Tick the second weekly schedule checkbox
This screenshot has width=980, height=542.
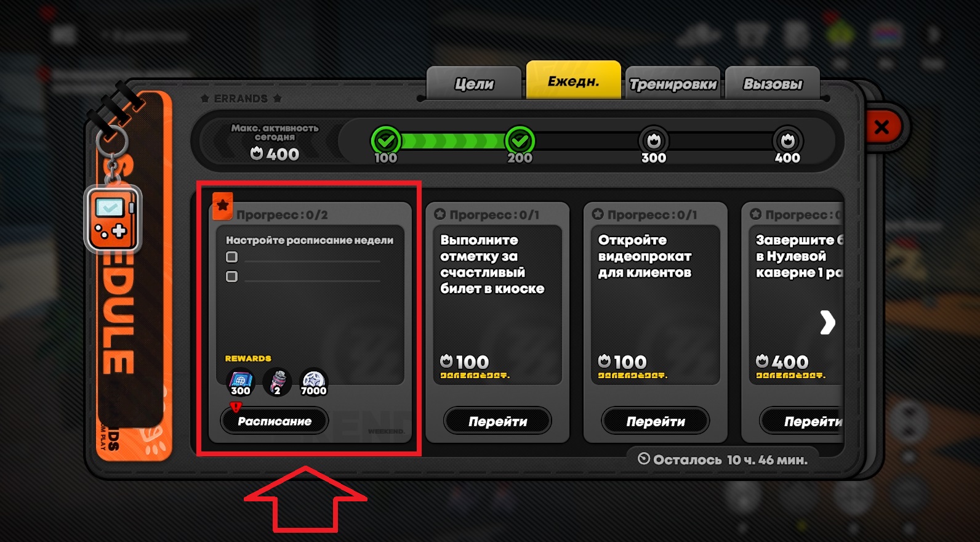coord(231,277)
